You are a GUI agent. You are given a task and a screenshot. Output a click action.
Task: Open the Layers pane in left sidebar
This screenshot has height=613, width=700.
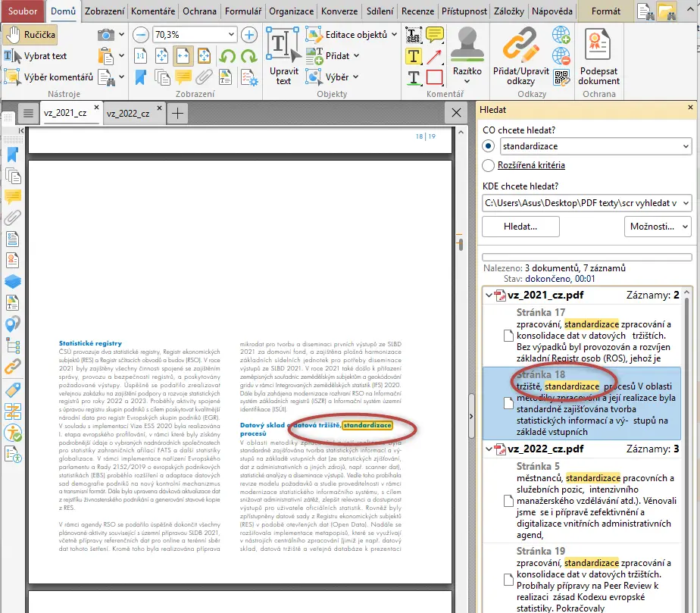pos(12,281)
